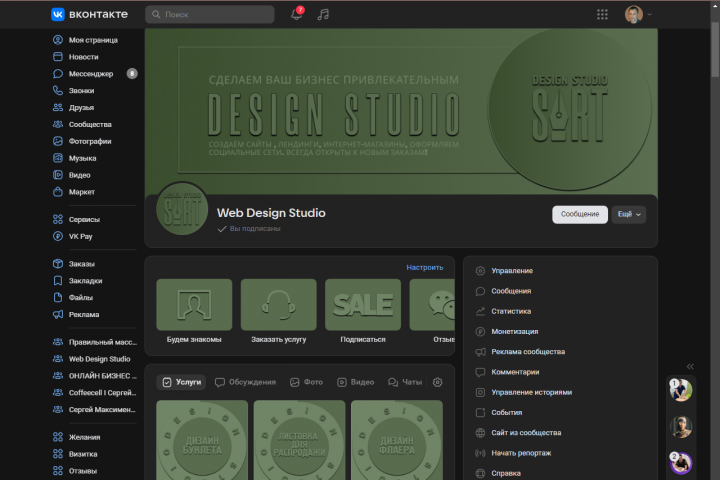Toggle the 'Вы подписаны' subscription status

tap(248, 229)
